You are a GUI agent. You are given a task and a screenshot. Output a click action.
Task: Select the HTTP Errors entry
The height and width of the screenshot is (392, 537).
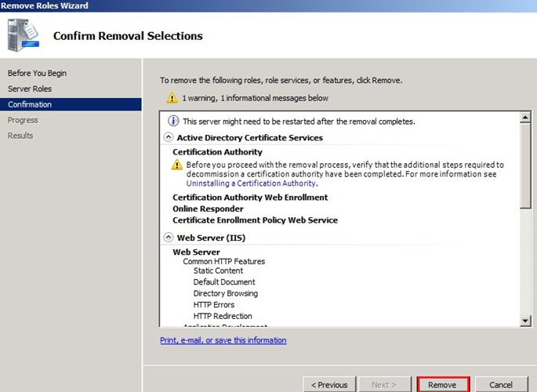pos(214,305)
